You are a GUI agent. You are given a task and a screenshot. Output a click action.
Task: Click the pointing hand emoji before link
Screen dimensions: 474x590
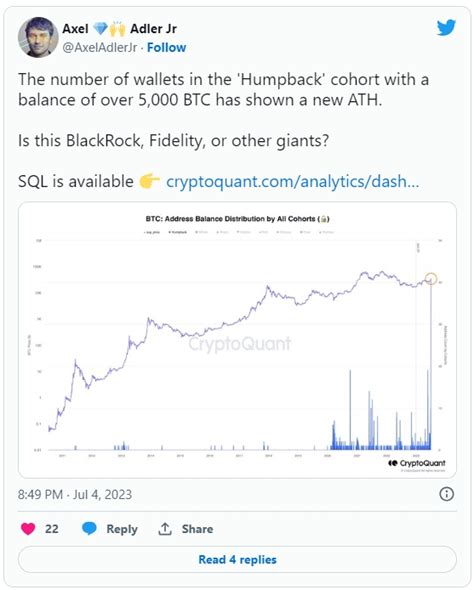click(149, 181)
